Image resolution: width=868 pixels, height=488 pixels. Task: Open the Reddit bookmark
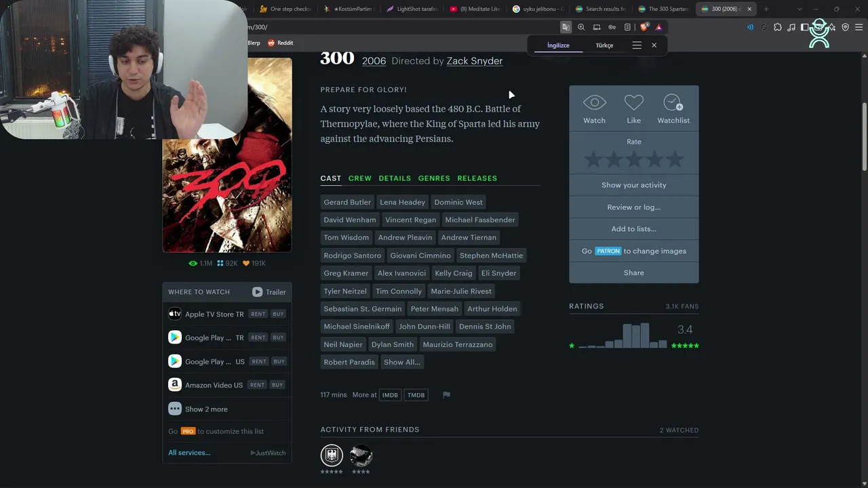[280, 43]
